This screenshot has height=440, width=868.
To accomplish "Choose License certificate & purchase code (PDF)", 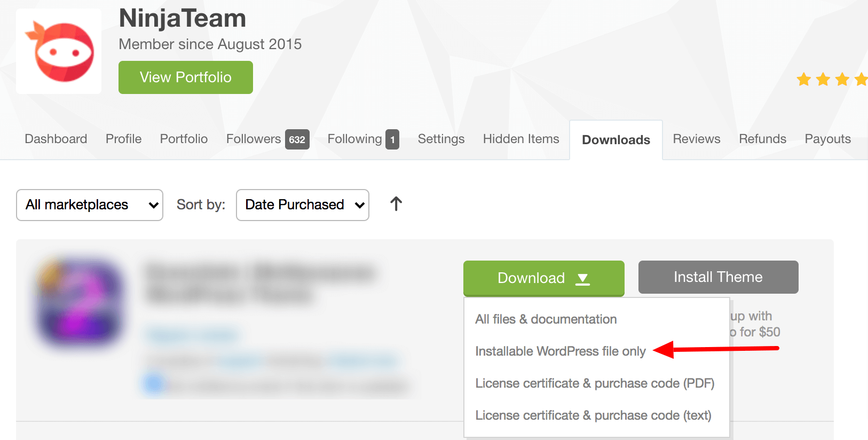I will (595, 383).
